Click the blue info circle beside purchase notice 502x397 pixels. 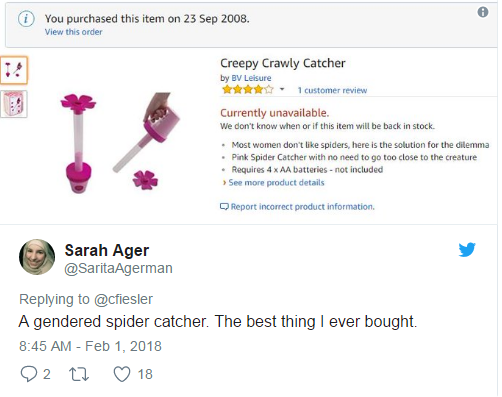coord(26,19)
